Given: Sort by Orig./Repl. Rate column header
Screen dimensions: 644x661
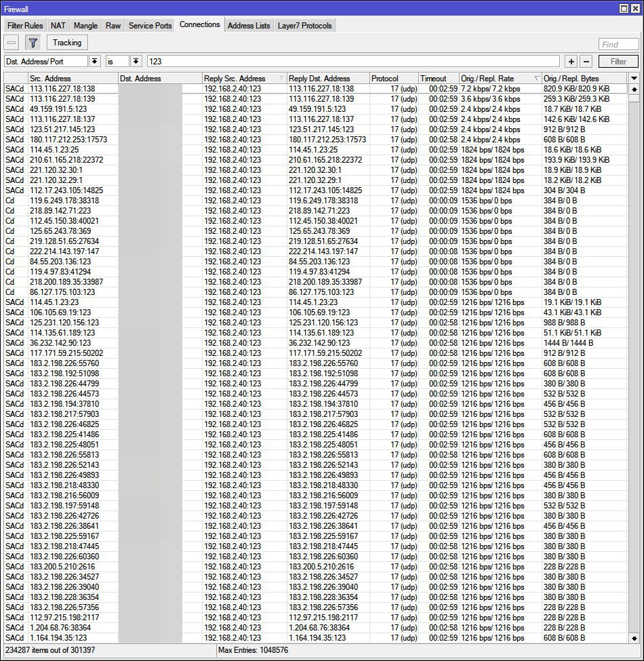Looking at the screenshot, I should pos(500,79).
